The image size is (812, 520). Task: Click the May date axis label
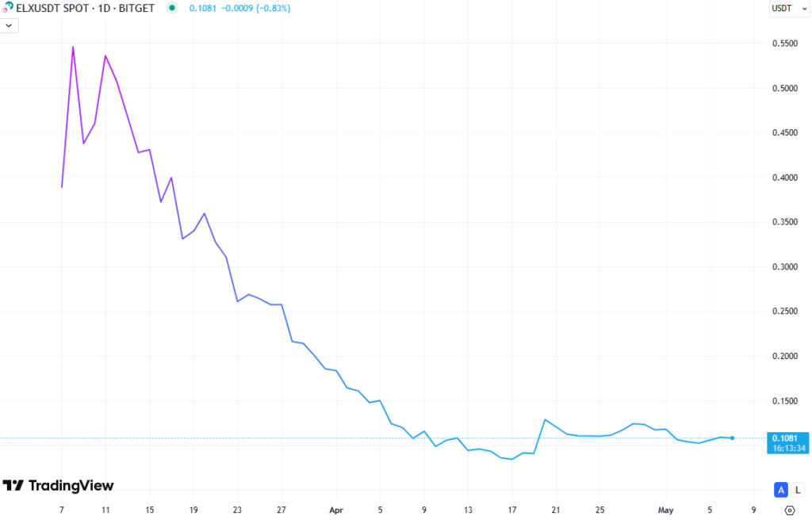click(x=665, y=510)
